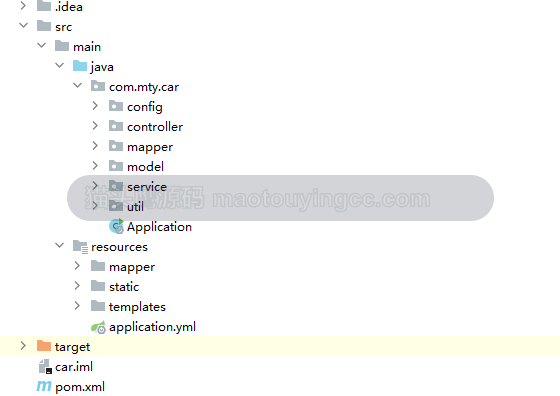The height and width of the screenshot is (396, 560).
Task: Click the Application Spring Boot class icon
Action: 116,226
